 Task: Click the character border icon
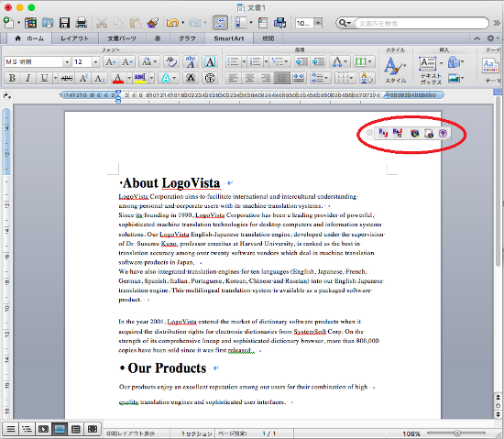210,61
